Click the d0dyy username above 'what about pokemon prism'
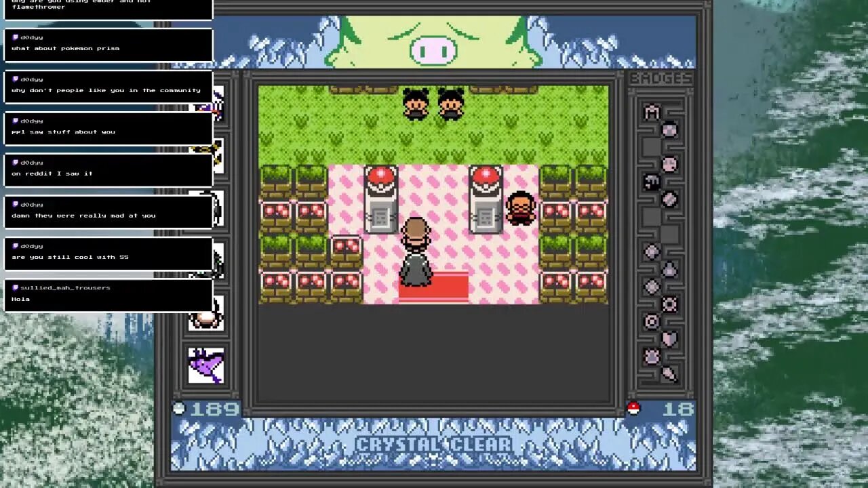This screenshot has width=868, height=488. point(31,37)
